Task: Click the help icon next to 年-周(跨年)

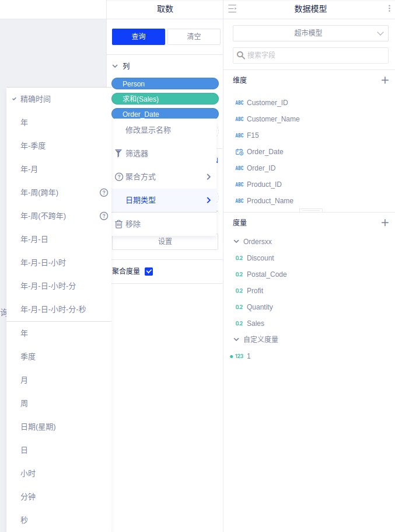Action: (x=104, y=192)
